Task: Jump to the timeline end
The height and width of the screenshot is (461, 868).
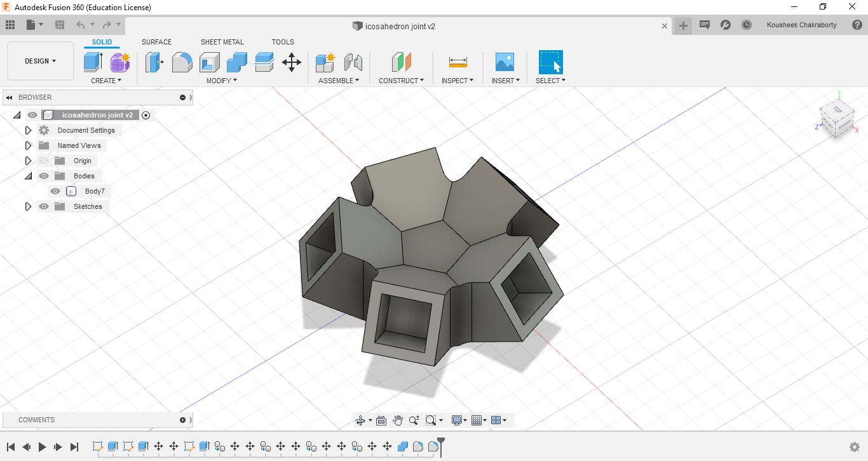Action: tap(74, 447)
